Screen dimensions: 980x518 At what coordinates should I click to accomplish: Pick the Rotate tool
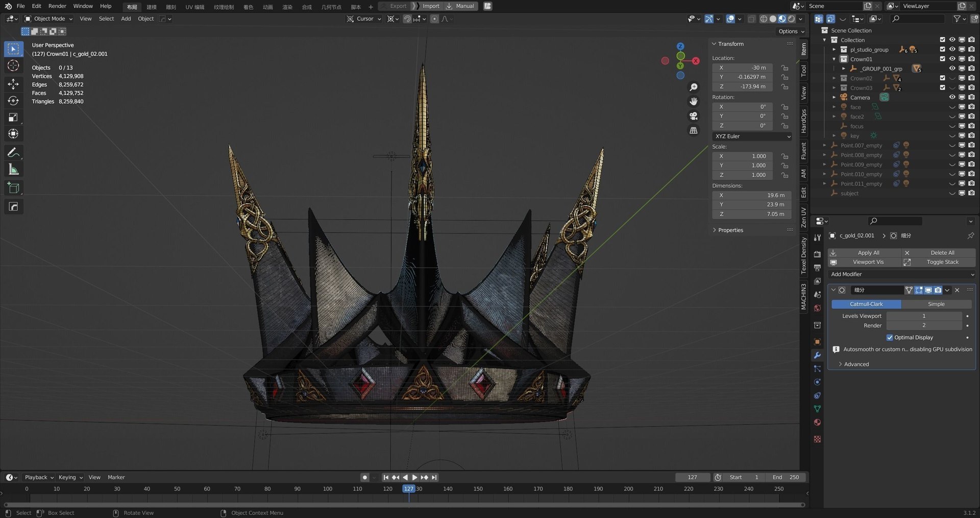pos(14,101)
